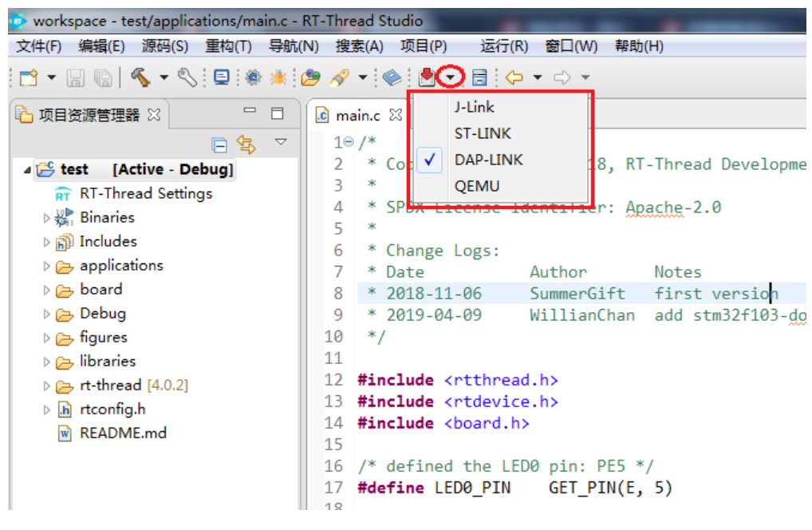Click the wrench toolbar icon
The height and width of the screenshot is (530, 812).
click(x=187, y=77)
